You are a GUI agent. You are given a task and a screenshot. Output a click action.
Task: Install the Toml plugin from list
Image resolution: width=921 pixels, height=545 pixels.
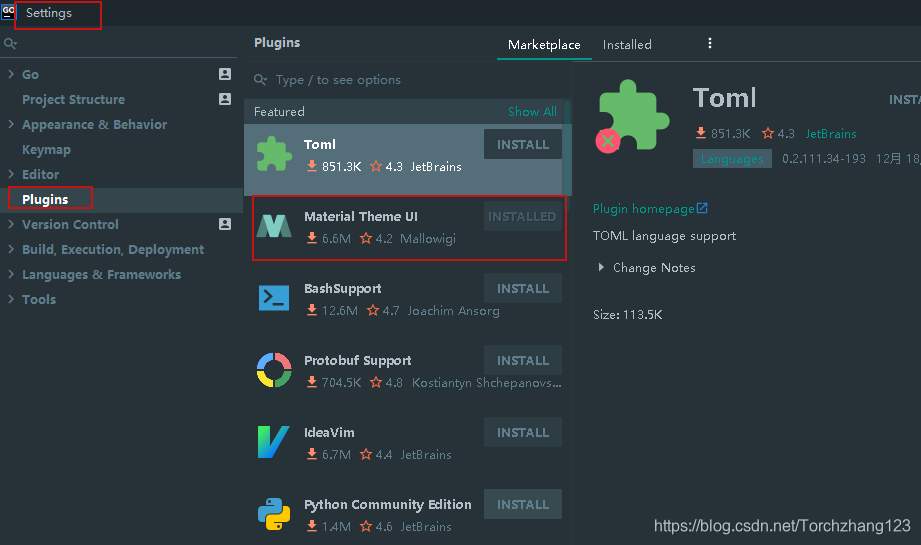(x=523, y=144)
